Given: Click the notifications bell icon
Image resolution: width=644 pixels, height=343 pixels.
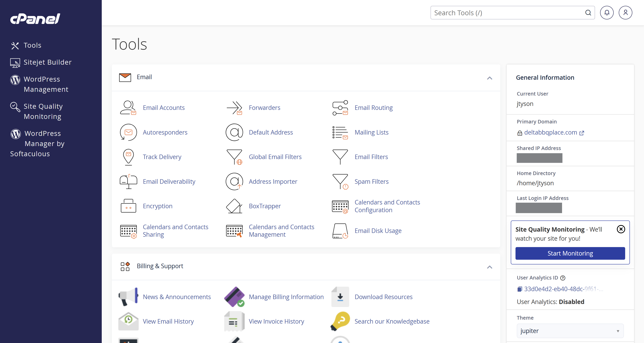Looking at the screenshot, I should [607, 12].
